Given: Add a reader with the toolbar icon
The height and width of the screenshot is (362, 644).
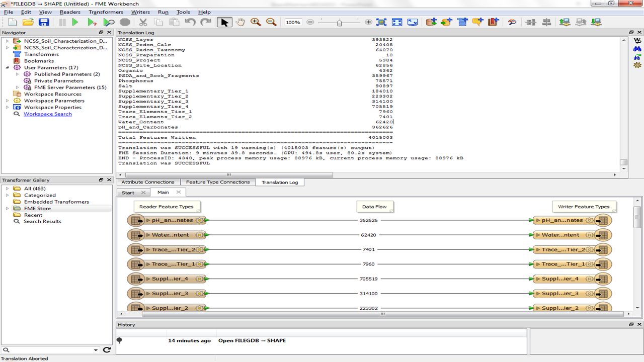Looking at the screenshot, I should (431, 22).
